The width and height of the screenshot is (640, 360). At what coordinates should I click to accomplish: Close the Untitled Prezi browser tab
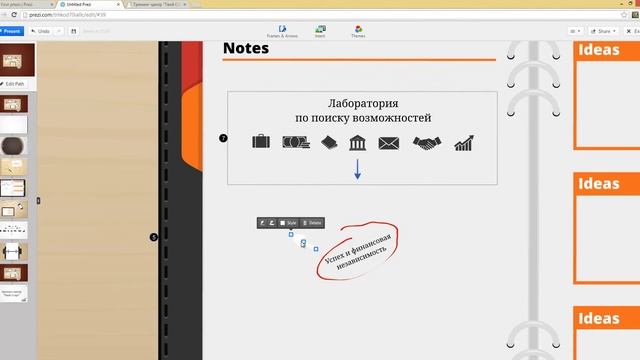[118, 4]
